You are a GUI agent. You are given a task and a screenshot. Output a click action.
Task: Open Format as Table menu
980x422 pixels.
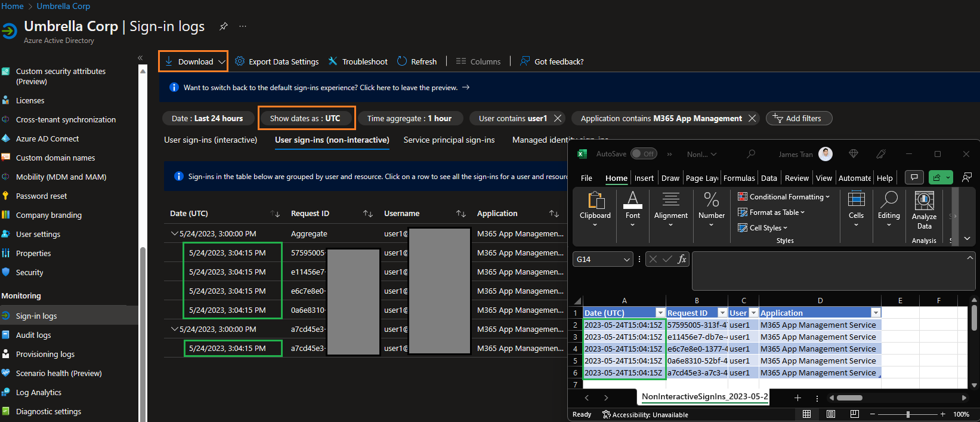(x=771, y=212)
